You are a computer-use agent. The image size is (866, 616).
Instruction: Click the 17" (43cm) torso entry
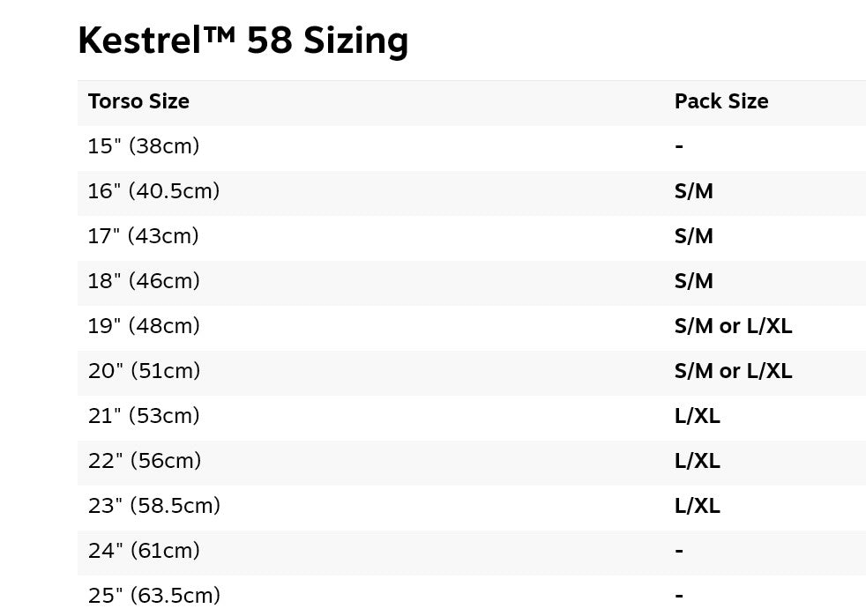[x=143, y=236]
